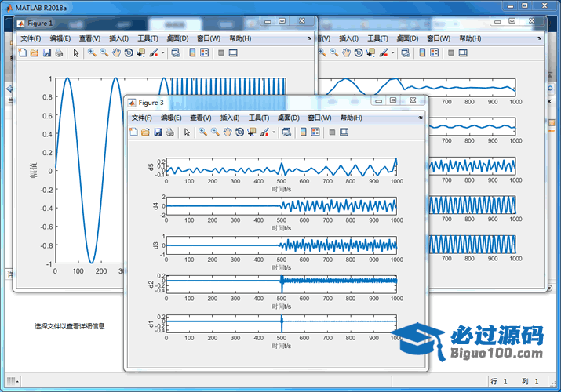The image size is (561, 392).
Task: Open 文件(F) menu in Figure 1
Action: pos(31,38)
